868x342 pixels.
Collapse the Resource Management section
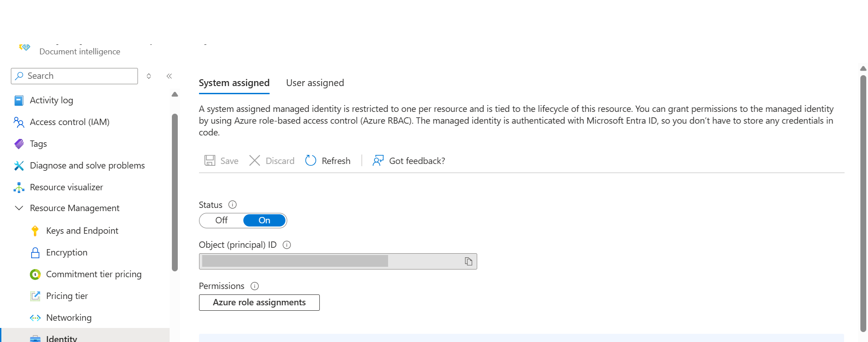[x=19, y=208]
